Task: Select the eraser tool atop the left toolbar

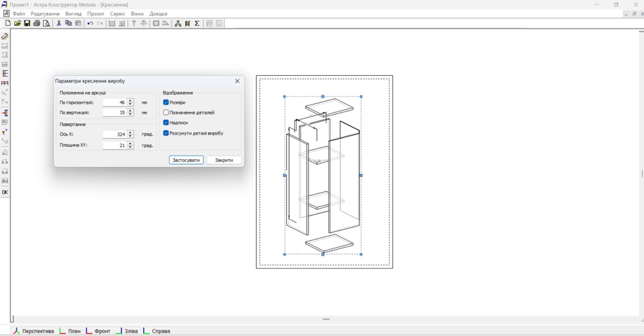Action: (x=5, y=37)
